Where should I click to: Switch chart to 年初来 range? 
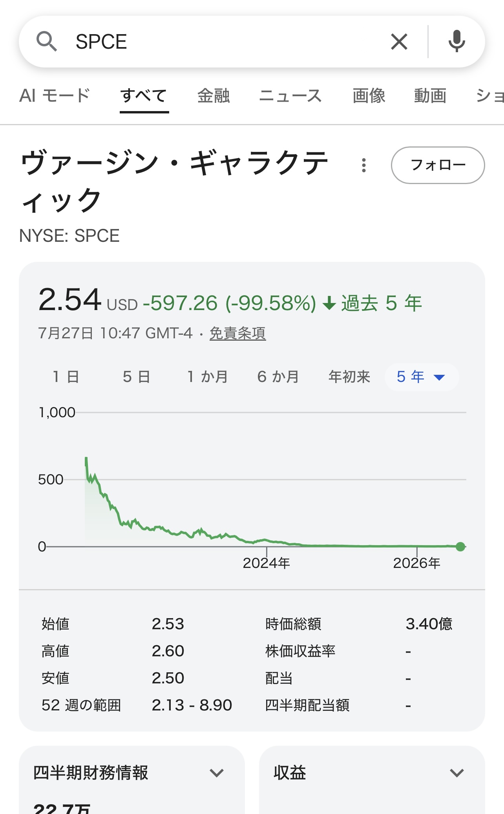(x=349, y=377)
